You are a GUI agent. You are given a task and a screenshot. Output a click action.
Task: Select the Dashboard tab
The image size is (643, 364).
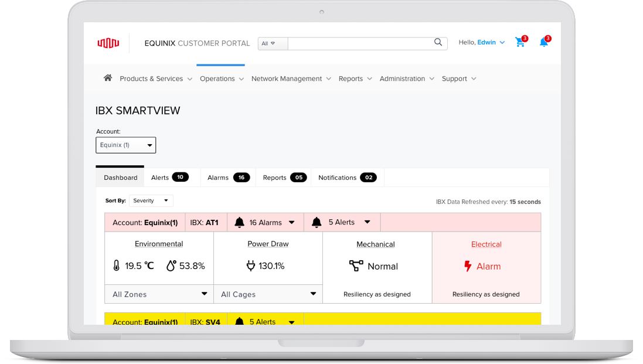point(120,178)
